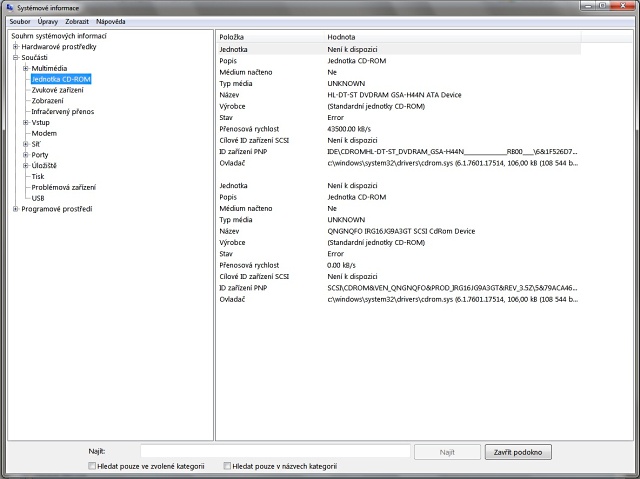Select HL-DT-ST DVDRAM GSA-H44N ATA Device value
The width and height of the screenshot is (640, 479).
point(394,95)
